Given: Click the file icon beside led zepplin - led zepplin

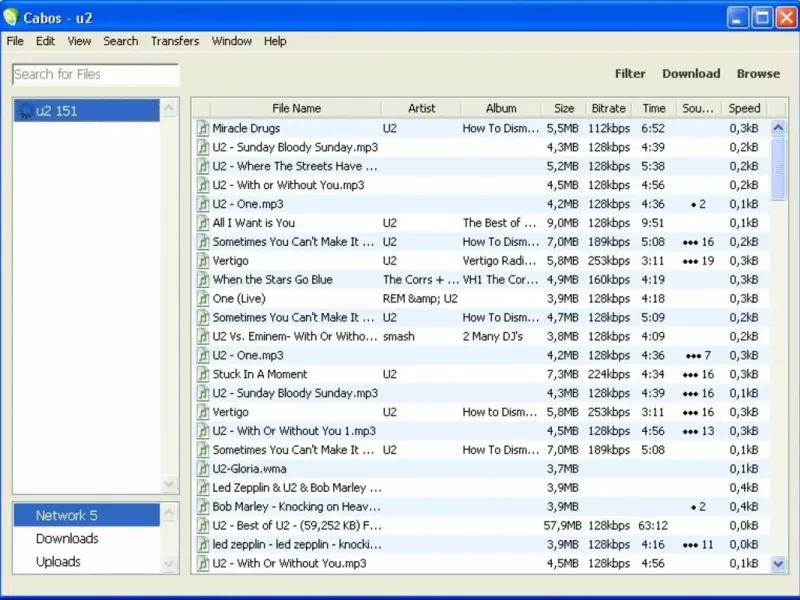Looking at the screenshot, I should pos(203,544).
